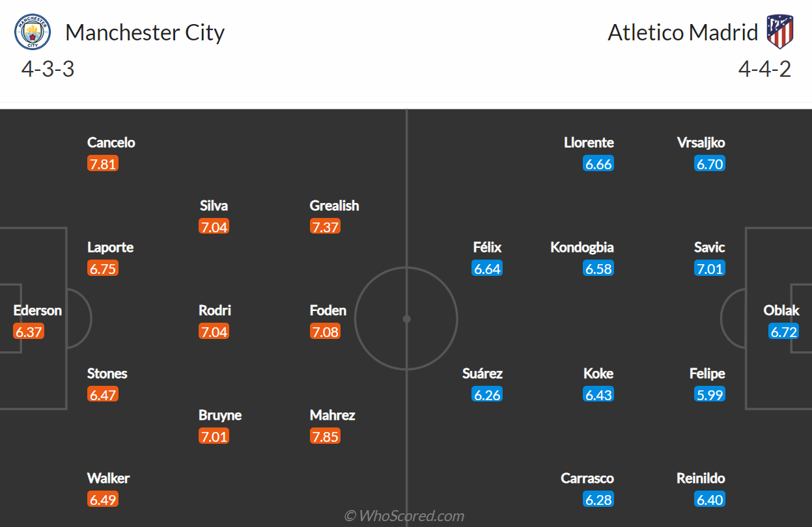Viewport: 812px width, 527px height.
Task: Select player name Kondogbia
Action: click(582, 247)
